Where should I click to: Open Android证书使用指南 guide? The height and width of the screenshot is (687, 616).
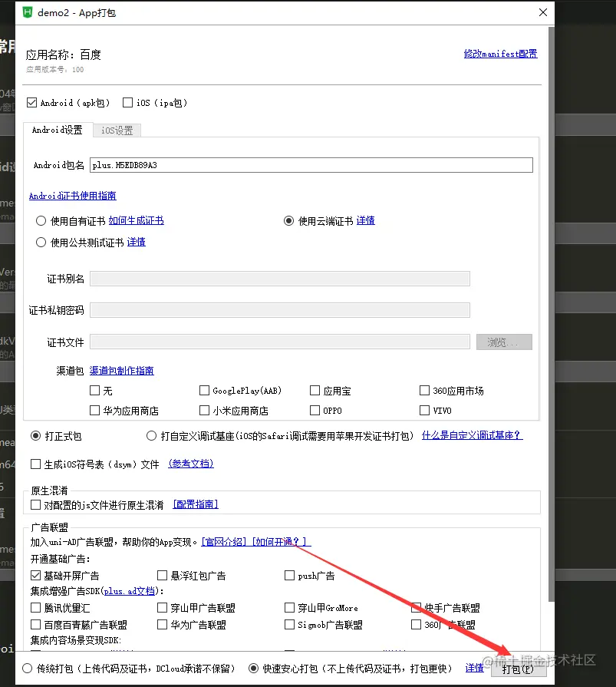(x=73, y=195)
